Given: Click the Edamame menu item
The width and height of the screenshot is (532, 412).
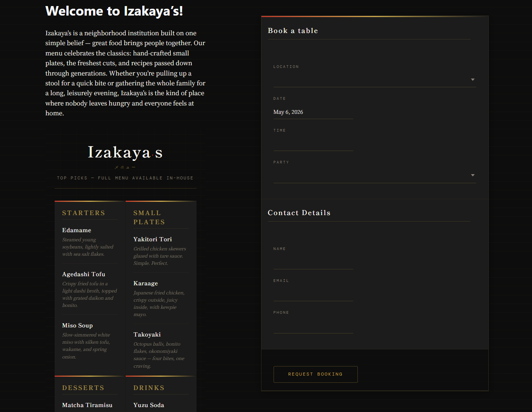Looking at the screenshot, I should coord(77,230).
